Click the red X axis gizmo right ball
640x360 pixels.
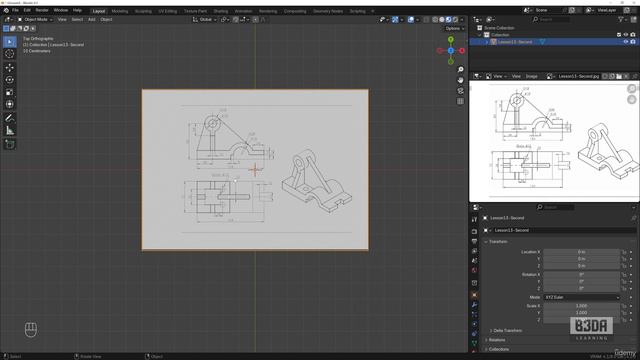tap(462, 51)
